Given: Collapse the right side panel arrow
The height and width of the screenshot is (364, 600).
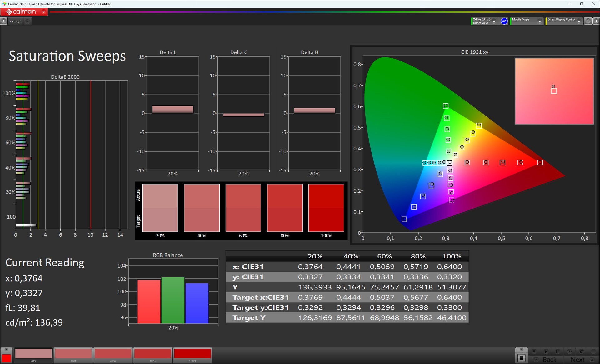Looking at the screenshot, I should pyautogui.click(x=596, y=21).
